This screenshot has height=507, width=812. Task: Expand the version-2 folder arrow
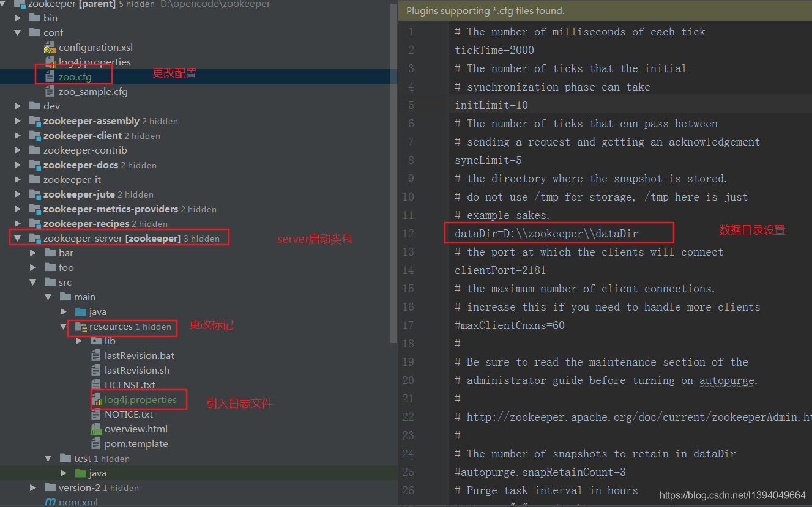(33, 488)
